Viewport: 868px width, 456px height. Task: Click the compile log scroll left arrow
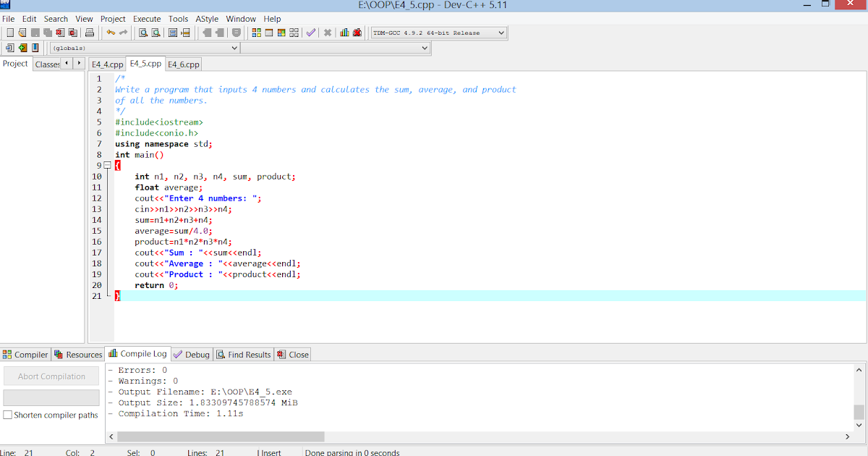click(111, 436)
